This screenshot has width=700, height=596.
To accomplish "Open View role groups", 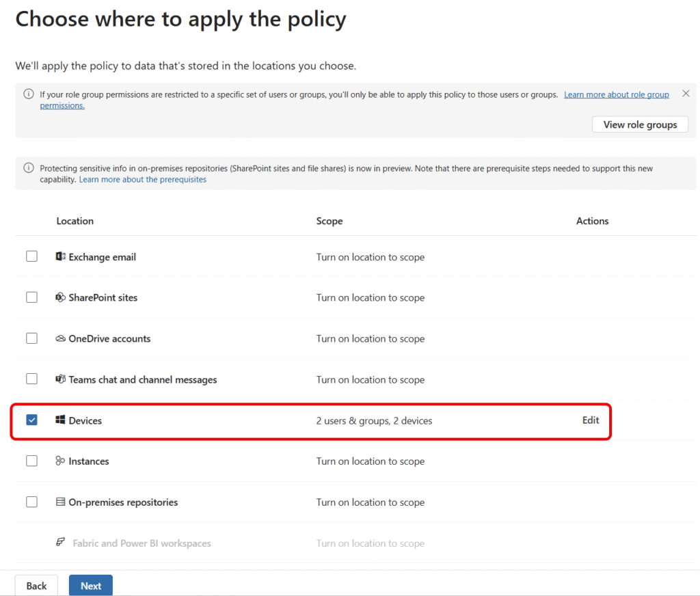I will 640,124.
